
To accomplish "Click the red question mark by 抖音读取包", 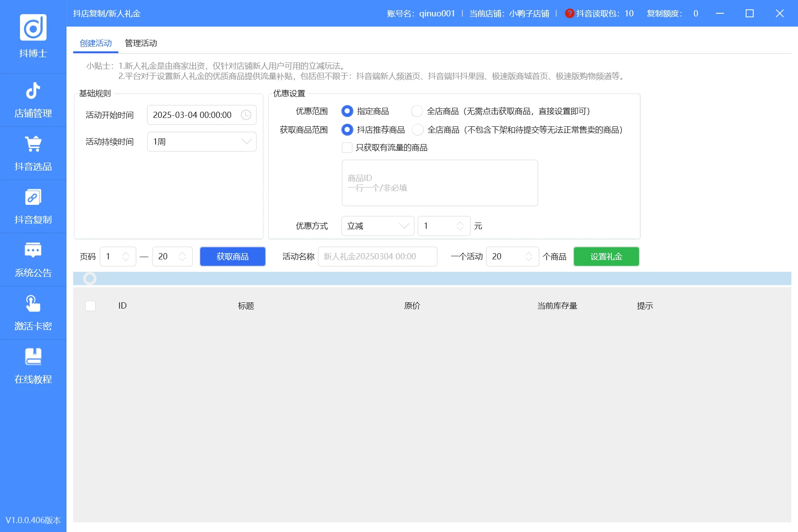I will point(570,13).
